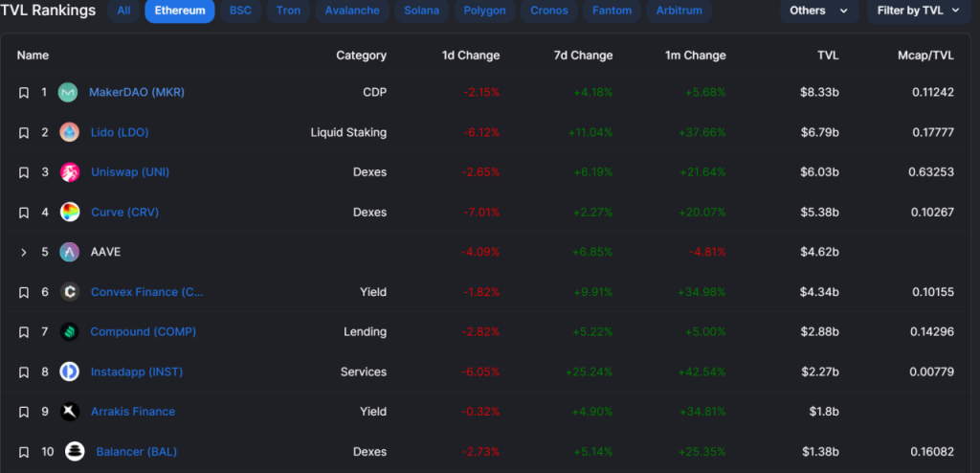Viewport: 980px width, 473px height.
Task: Sort by the 7d Change column header
Action: (x=583, y=56)
